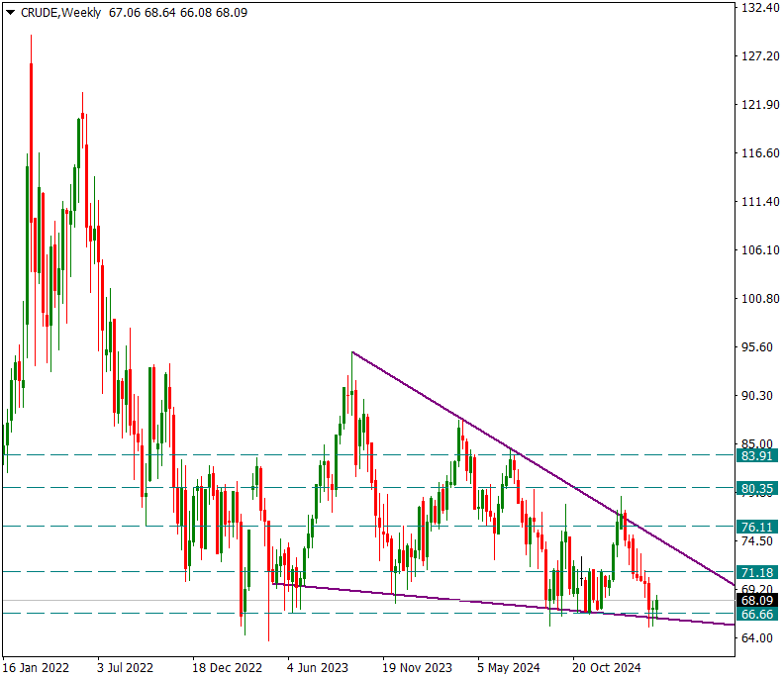Select the 83.91 price level label

pyautogui.click(x=757, y=455)
